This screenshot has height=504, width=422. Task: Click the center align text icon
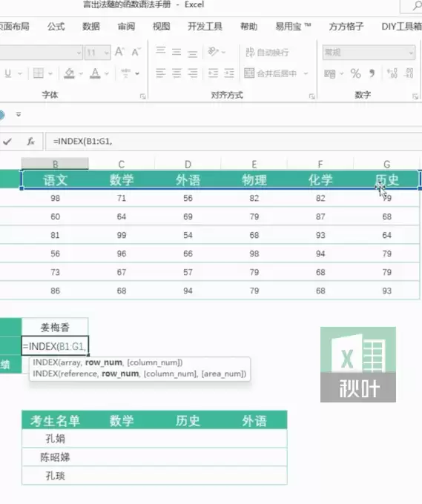[x=177, y=73]
